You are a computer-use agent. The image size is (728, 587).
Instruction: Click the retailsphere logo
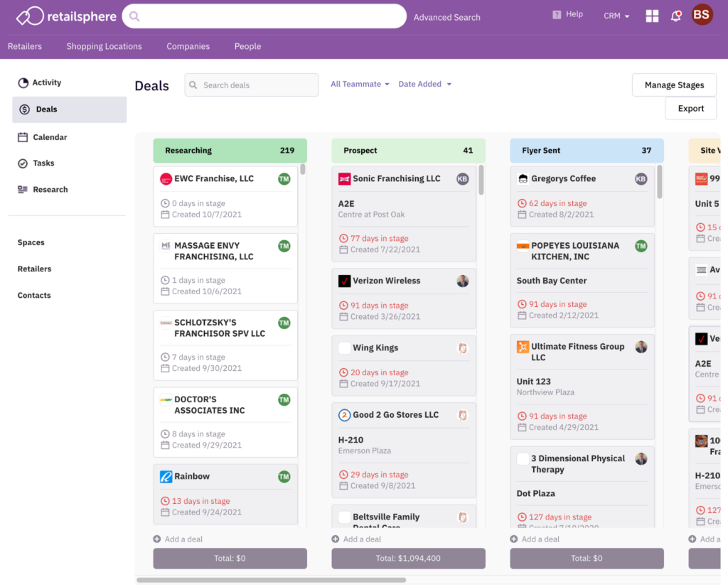(x=66, y=16)
